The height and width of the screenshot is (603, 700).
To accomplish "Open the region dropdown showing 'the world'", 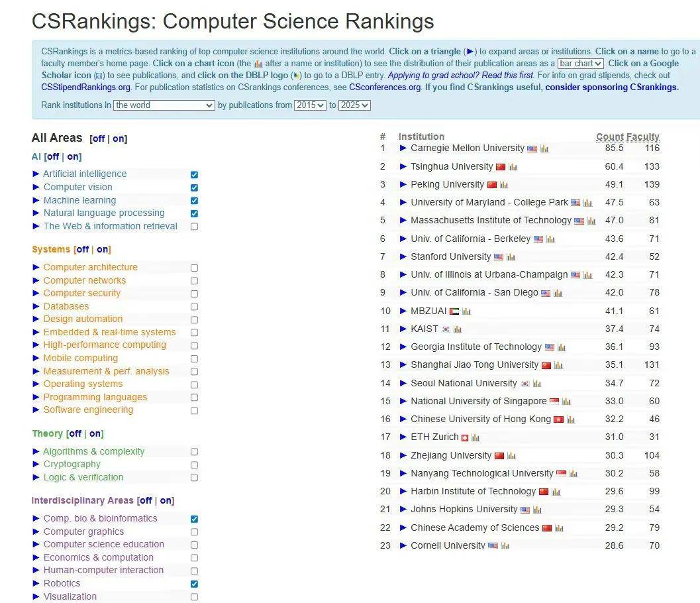I will [x=164, y=105].
